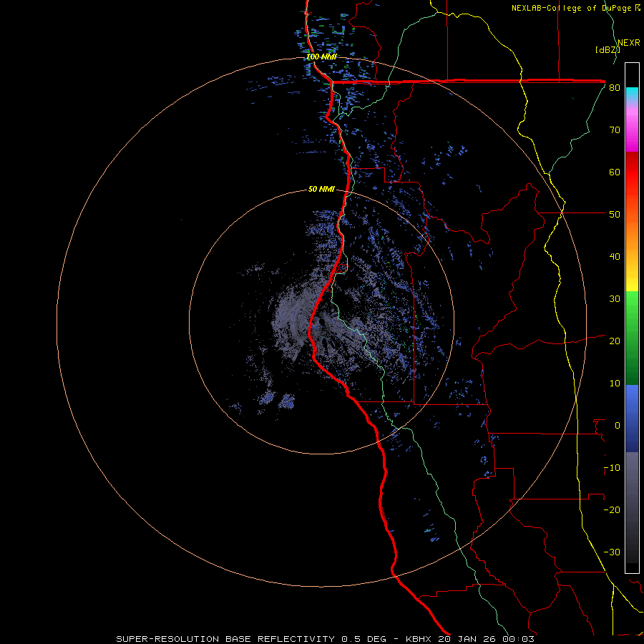Click the 20 JAN 26 00:03 timestamp
Screen dimensions: 644x644
tap(487, 639)
